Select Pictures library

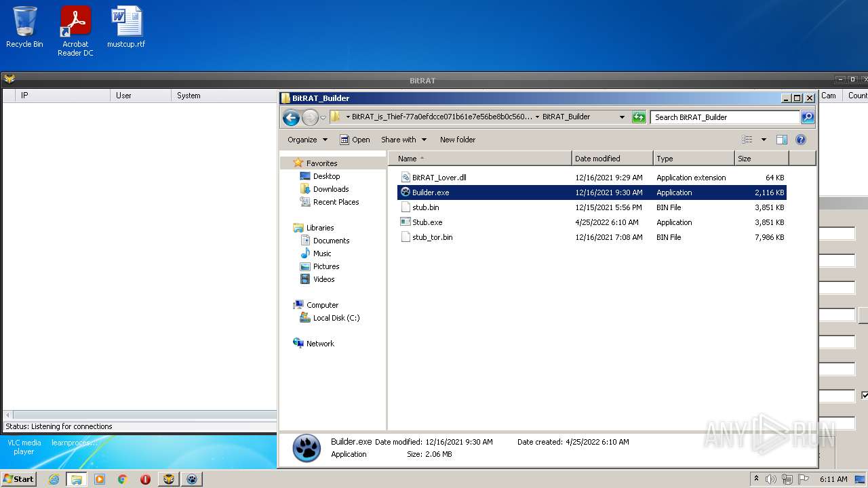tap(326, 266)
